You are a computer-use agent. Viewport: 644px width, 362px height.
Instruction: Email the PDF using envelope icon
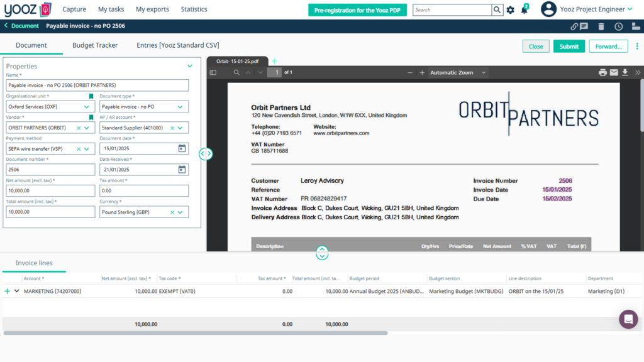point(614,72)
